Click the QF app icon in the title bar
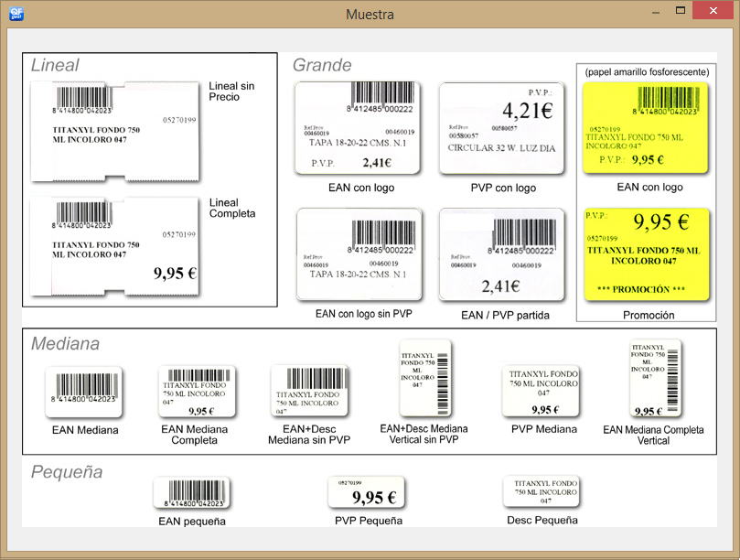740x560 pixels. [16, 13]
